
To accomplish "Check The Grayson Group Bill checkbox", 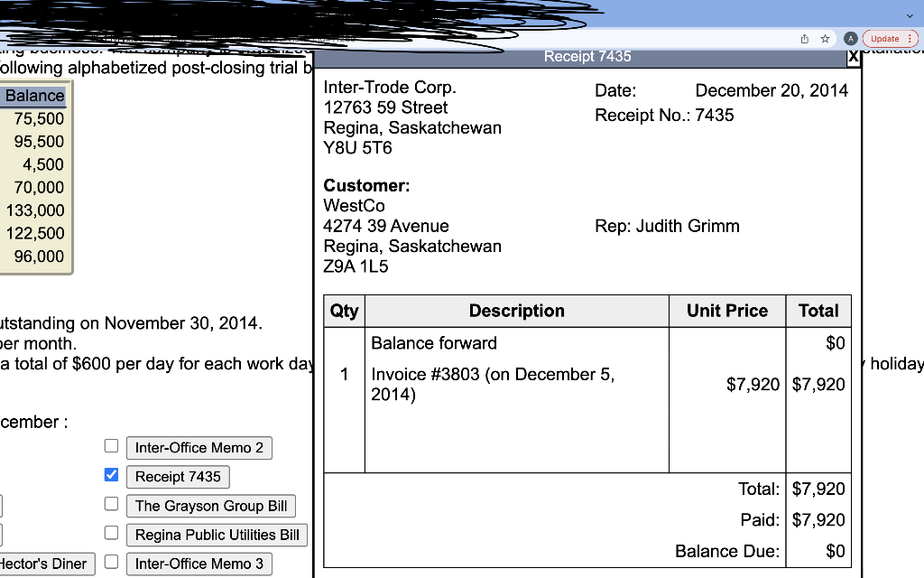I will point(111,503).
